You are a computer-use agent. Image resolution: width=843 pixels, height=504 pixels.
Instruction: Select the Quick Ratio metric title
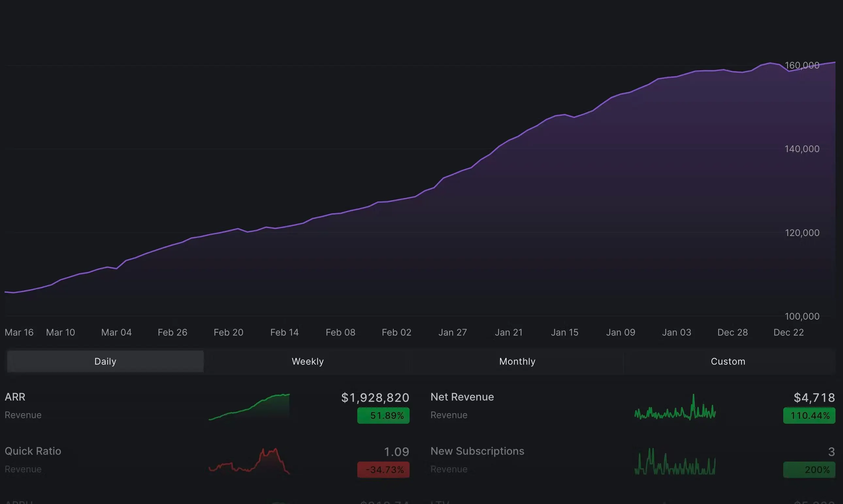click(33, 451)
